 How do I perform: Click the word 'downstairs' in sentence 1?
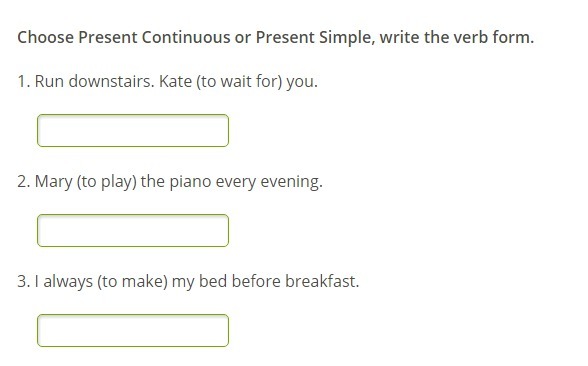[x=110, y=81]
